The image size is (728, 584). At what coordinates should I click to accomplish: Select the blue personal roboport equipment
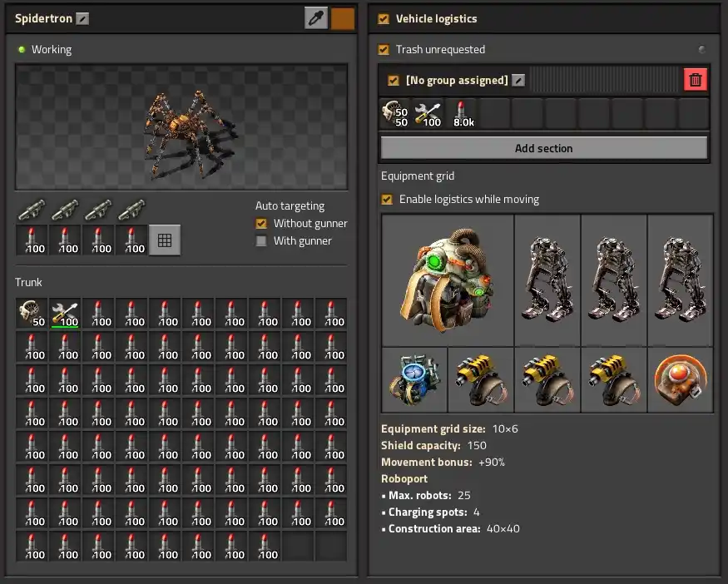click(414, 379)
